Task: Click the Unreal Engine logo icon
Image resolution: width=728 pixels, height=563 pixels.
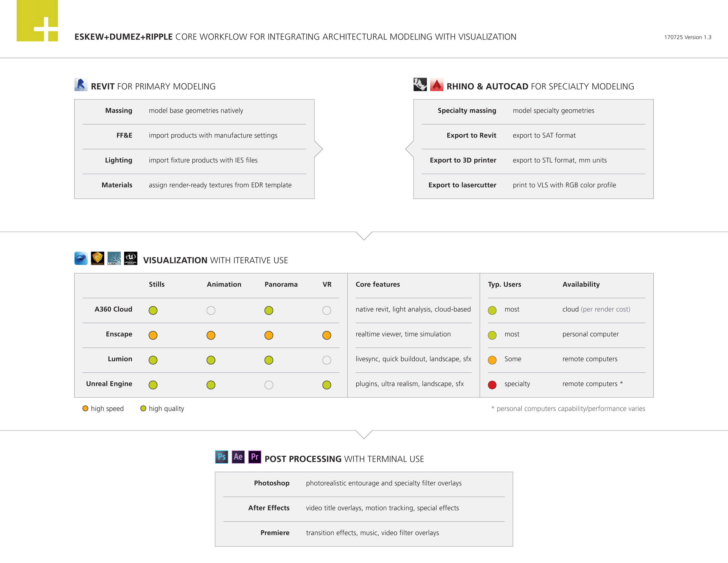Action: coord(131,258)
